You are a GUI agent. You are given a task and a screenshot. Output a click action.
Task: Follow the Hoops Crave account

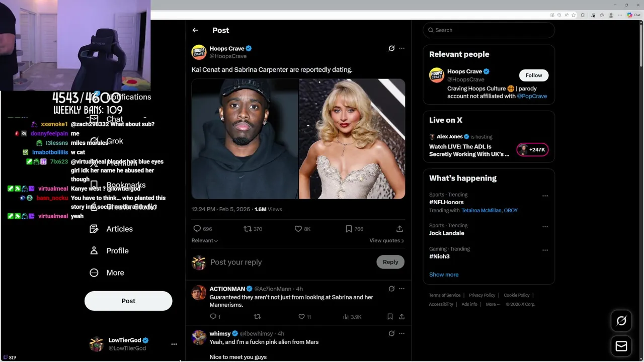click(x=534, y=75)
